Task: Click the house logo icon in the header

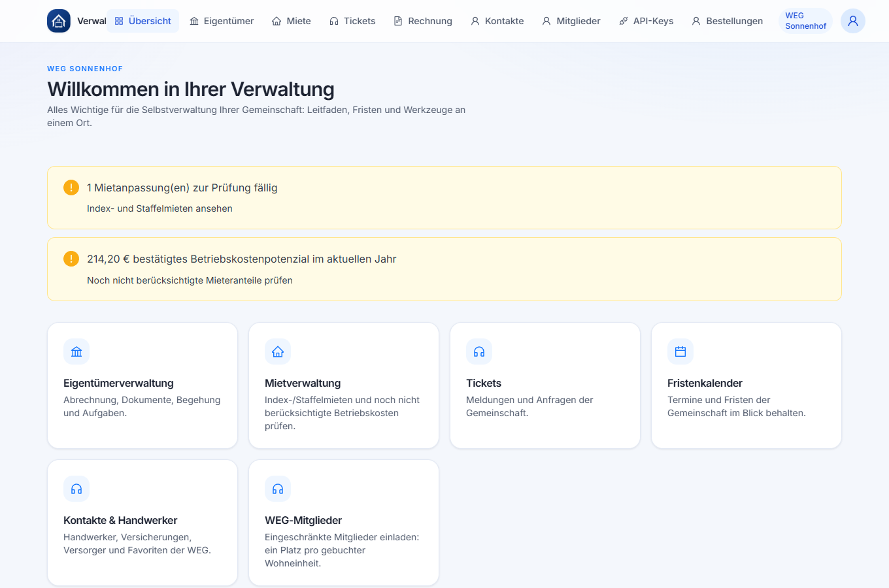Action: 59,21
